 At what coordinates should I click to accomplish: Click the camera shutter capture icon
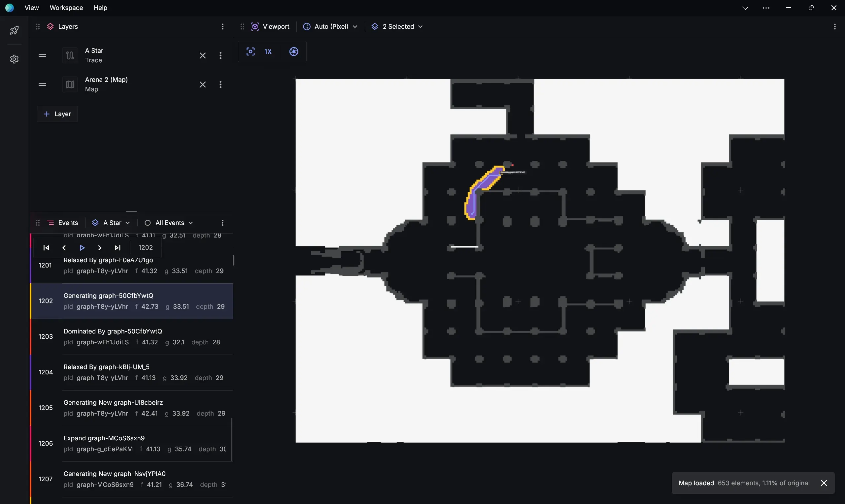point(294,52)
